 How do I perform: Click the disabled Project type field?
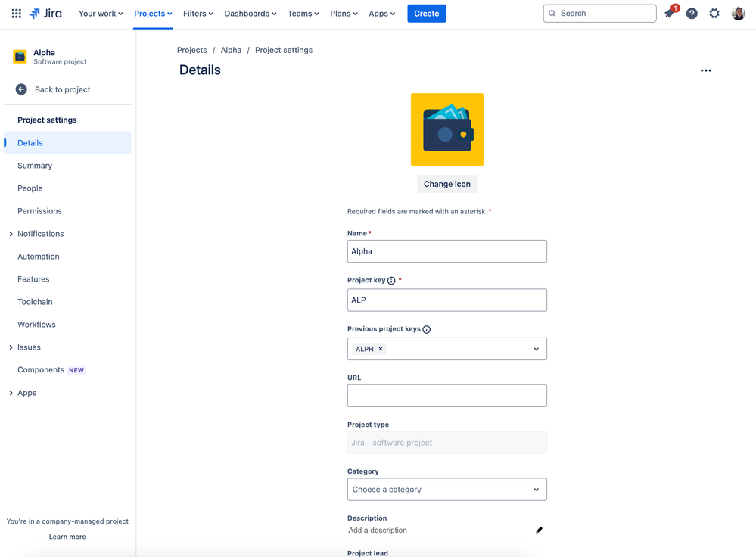[x=447, y=443]
